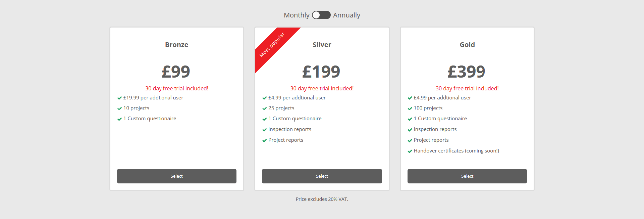The width and height of the screenshot is (644, 219).
Task: Click checkmark beside Handover certificates
Action: [410, 151]
